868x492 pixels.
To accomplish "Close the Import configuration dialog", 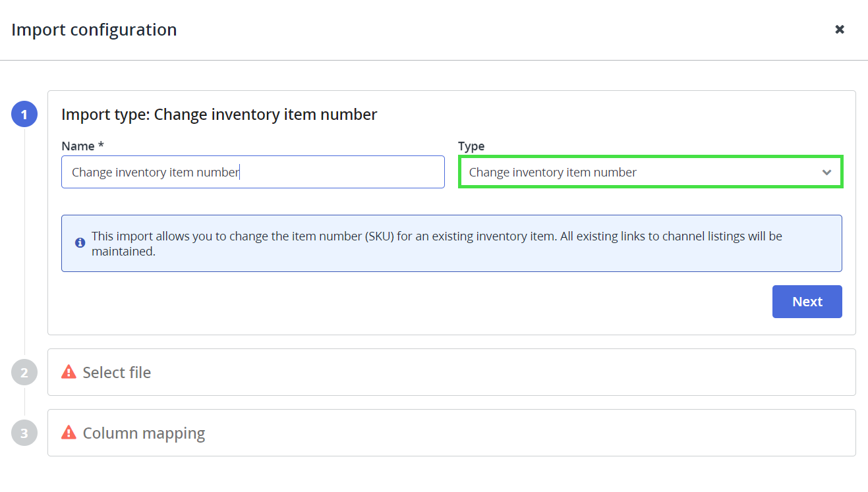I will [x=840, y=30].
